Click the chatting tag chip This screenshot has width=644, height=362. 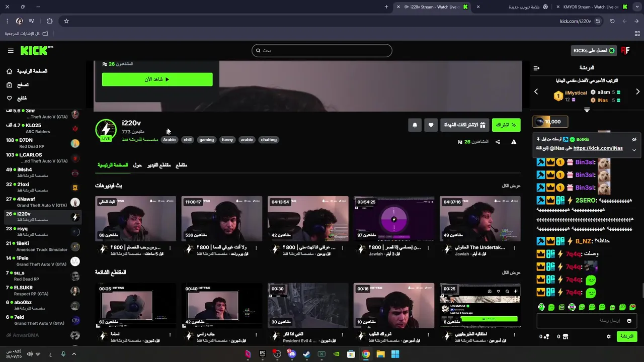click(269, 140)
